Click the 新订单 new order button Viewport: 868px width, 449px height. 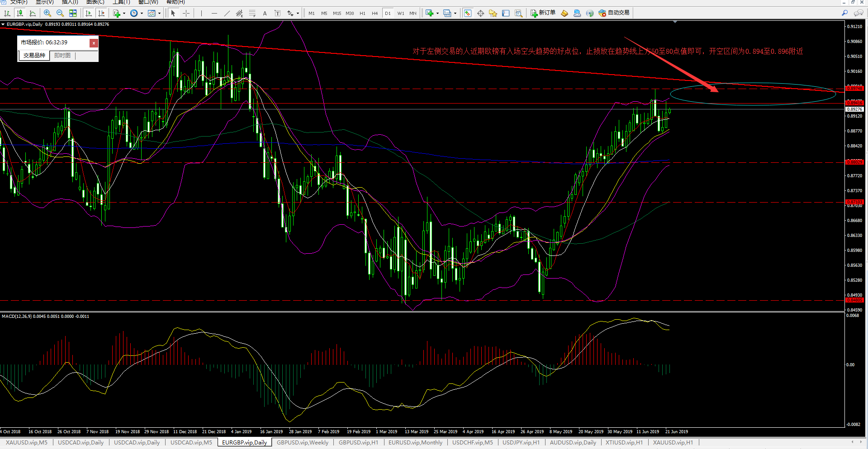543,13
